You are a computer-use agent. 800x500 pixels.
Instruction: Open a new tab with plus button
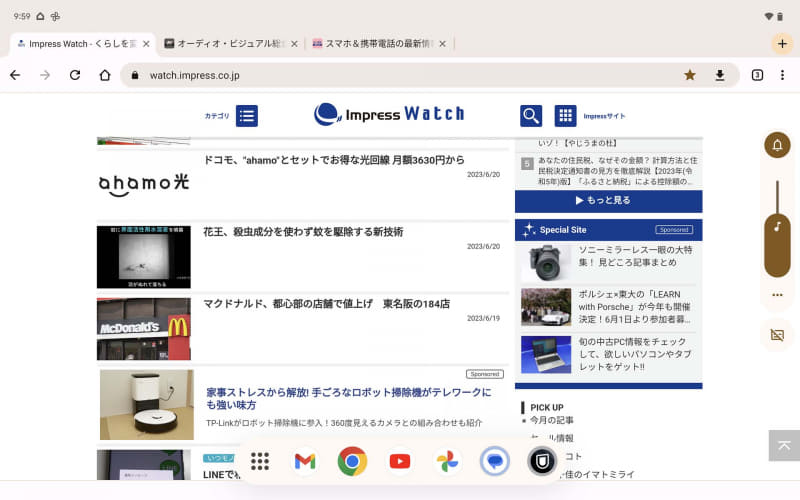point(782,44)
